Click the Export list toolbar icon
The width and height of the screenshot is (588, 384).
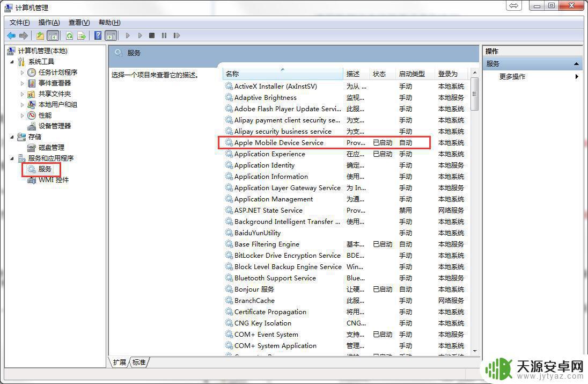pyautogui.click(x=82, y=35)
